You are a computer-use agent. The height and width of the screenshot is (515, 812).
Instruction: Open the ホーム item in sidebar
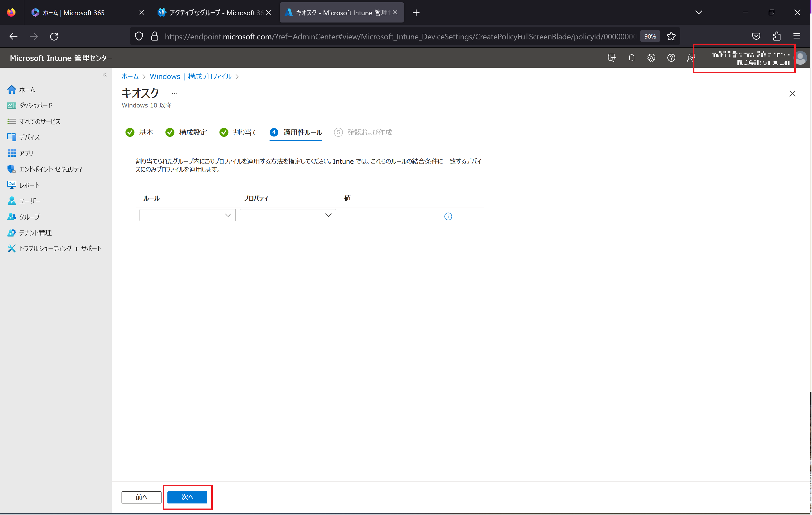pyautogui.click(x=21, y=90)
